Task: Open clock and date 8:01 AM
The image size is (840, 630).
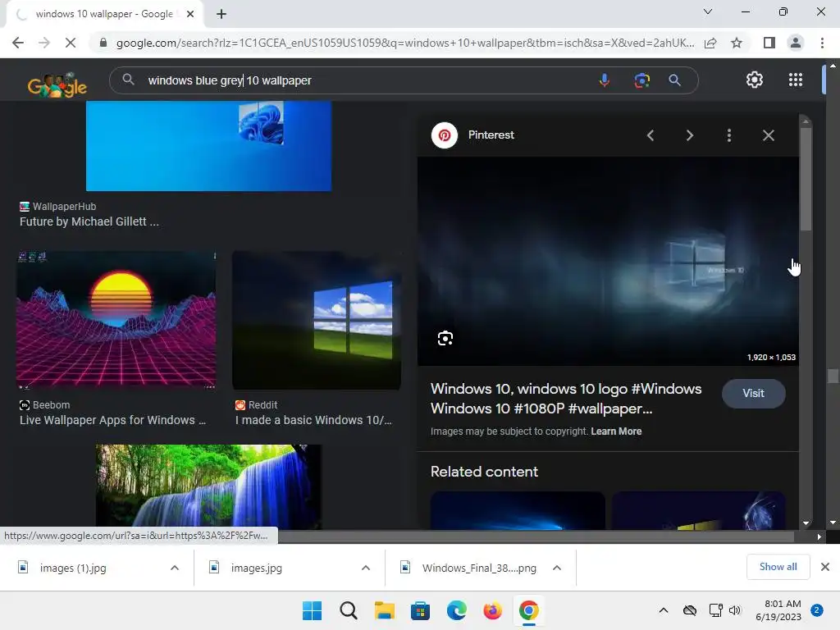Action: pos(778,610)
